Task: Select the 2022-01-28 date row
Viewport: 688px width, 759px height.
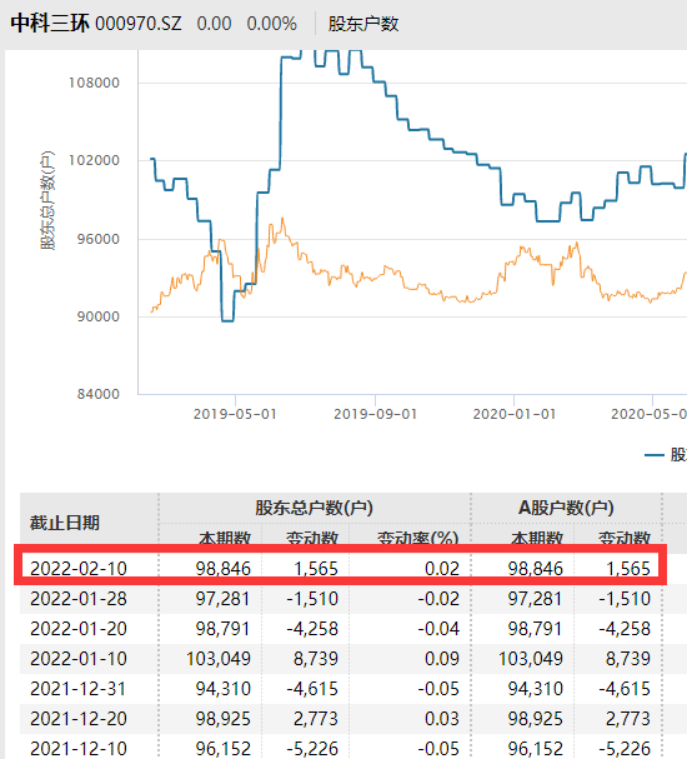Action: (79, 598)
